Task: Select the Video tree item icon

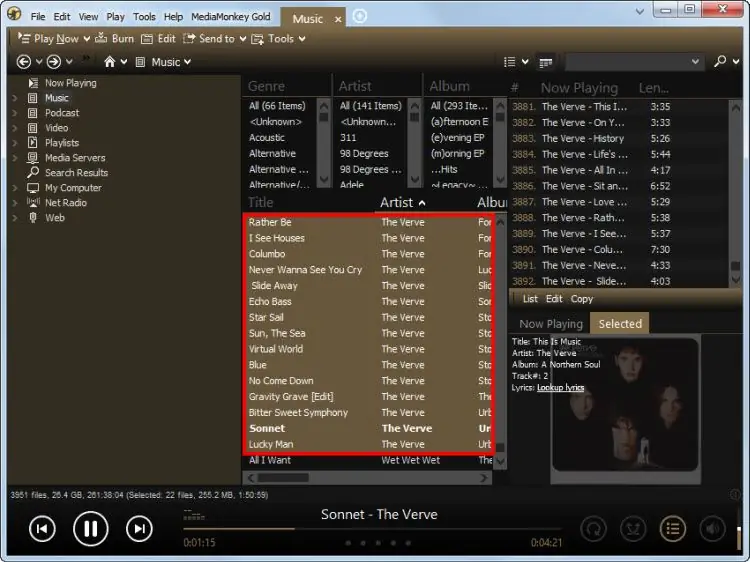Action: (x=33, y=128)
